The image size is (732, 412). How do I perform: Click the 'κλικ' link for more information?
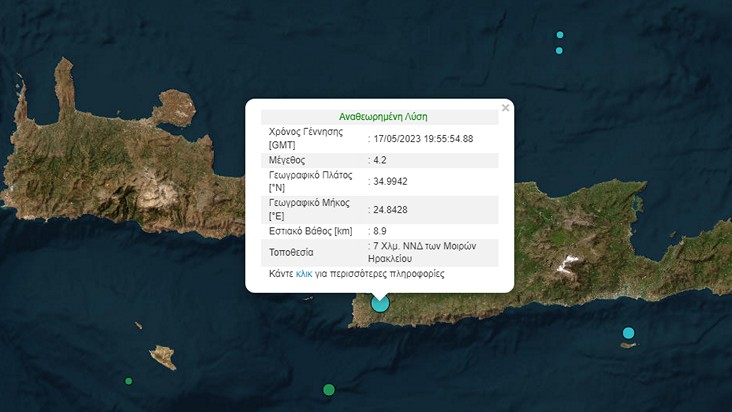pos(305,273)
